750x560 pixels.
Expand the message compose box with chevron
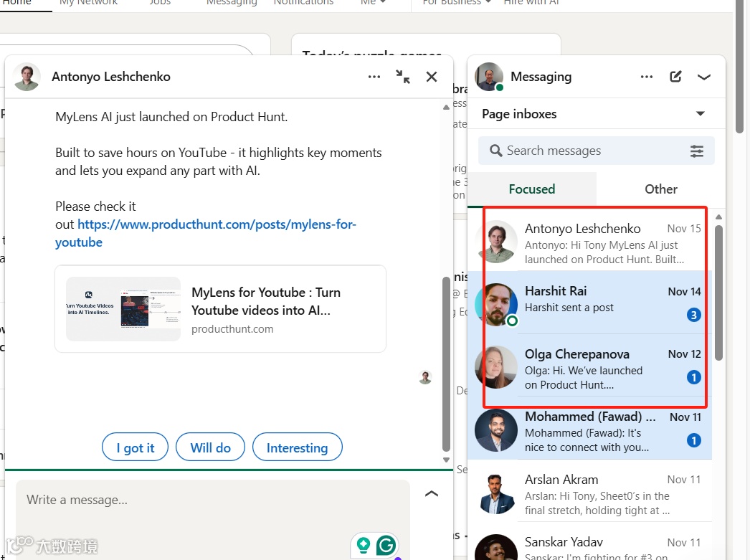432,494
